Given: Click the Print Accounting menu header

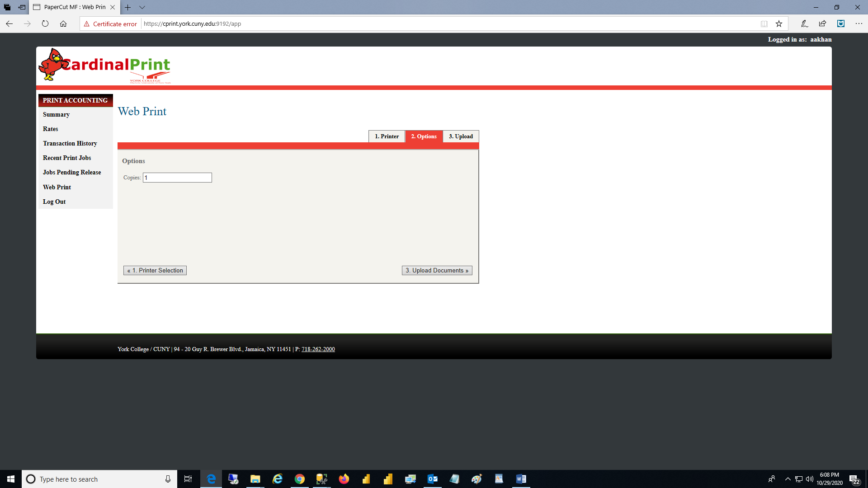Looking at the screenshot, I should [75, 100].
